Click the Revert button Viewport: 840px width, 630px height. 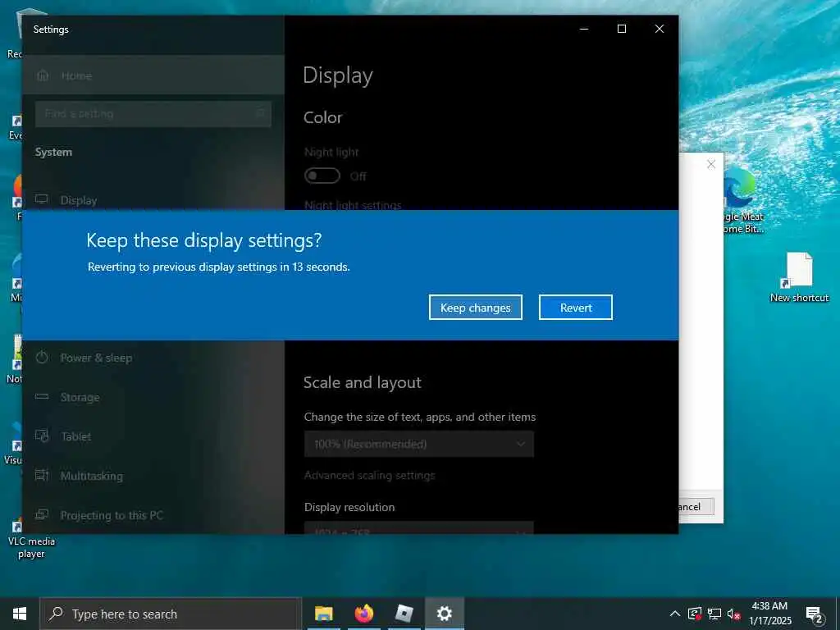pyautogui.click(x=575, y=308)
